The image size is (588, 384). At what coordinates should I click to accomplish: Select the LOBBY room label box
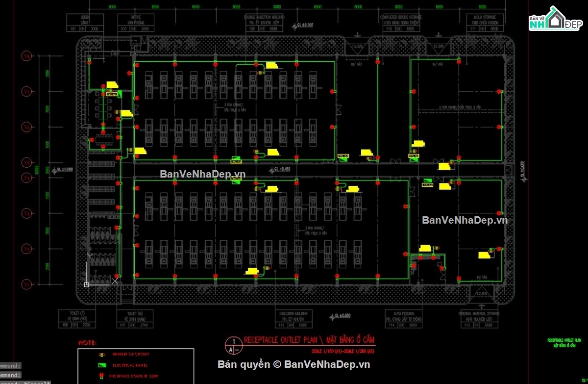click(85, 23)
